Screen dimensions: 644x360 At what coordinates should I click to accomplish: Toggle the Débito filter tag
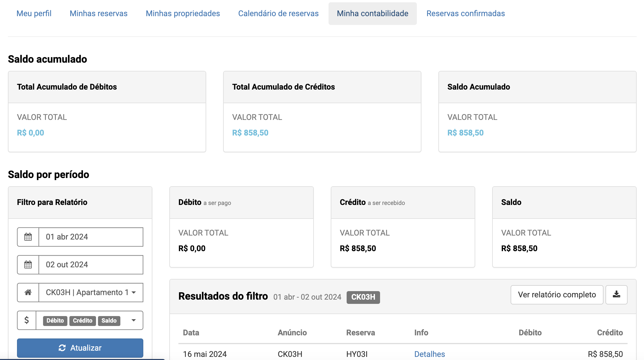(x=55, y=321)
